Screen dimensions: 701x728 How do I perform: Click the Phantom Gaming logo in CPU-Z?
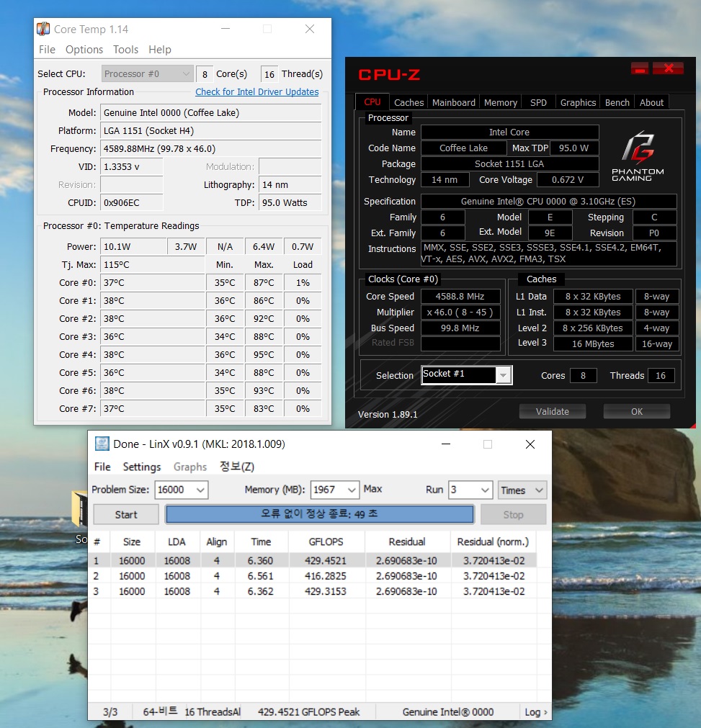click(638, 156)
